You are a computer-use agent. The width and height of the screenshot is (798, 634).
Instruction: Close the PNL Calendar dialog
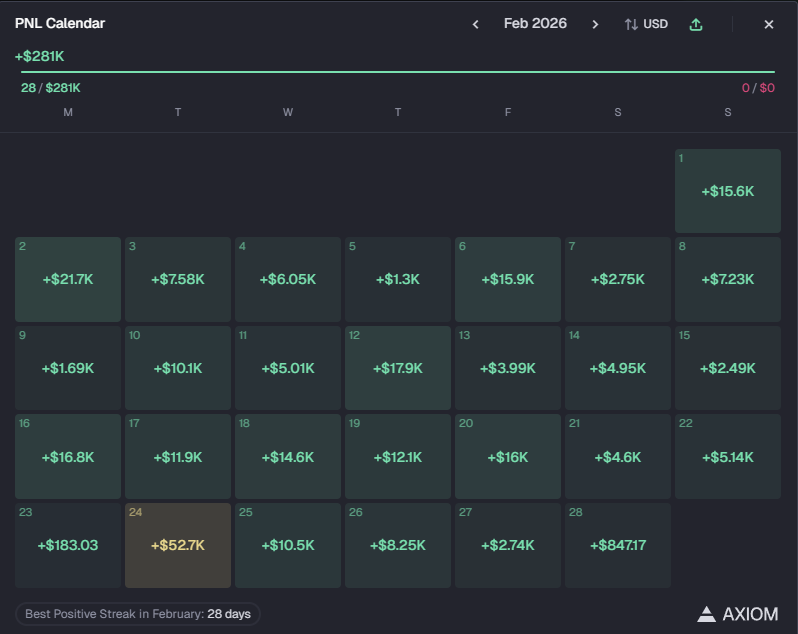point(768,24)
